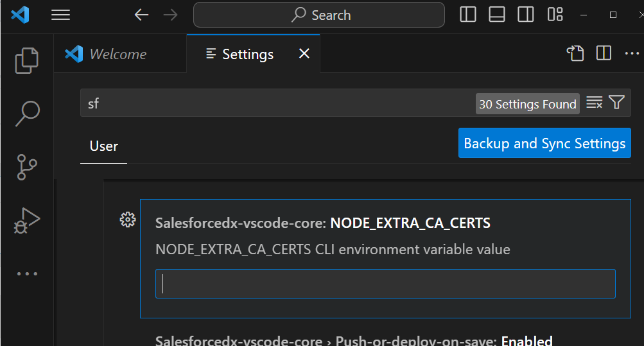Image resolution: width=644 pixels, height=346 pixels.
Task: Close the Settings tab
Action: tap(304, 53)
